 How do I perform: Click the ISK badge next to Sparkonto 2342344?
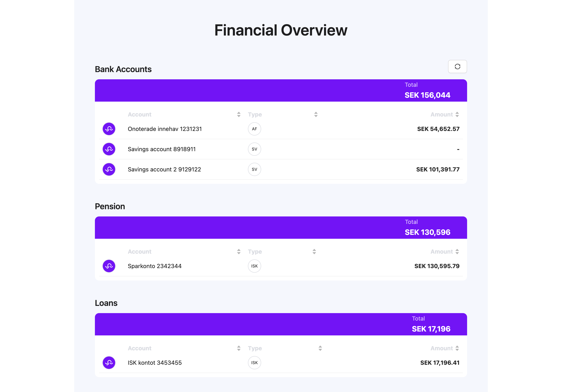coord(254,266)
